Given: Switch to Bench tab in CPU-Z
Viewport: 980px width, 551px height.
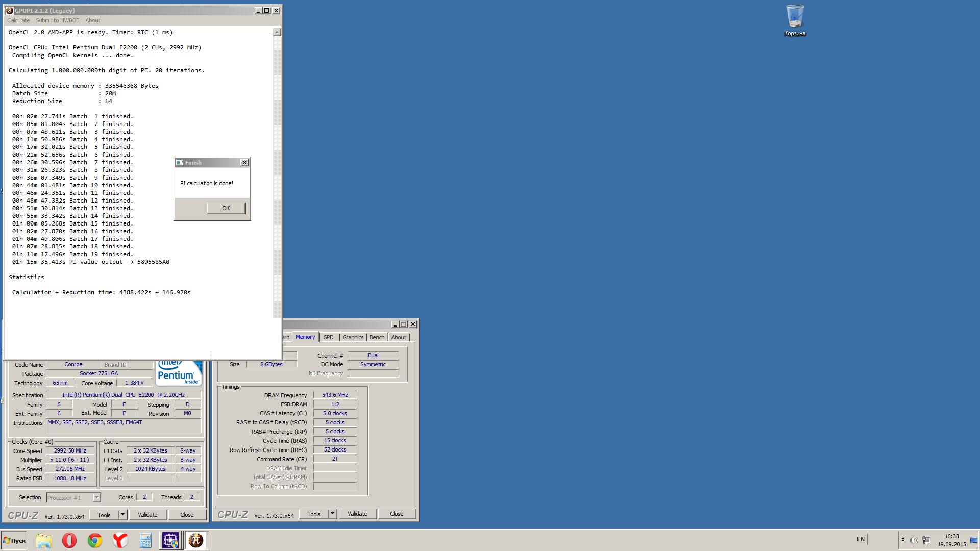Looking at the screenshot, I should [377, 337].
